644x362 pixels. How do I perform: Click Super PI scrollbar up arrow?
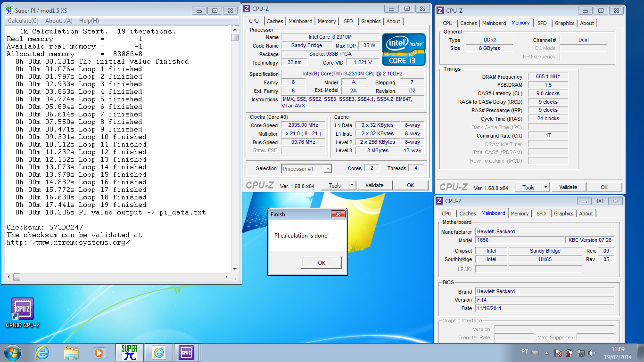point(235,30)
